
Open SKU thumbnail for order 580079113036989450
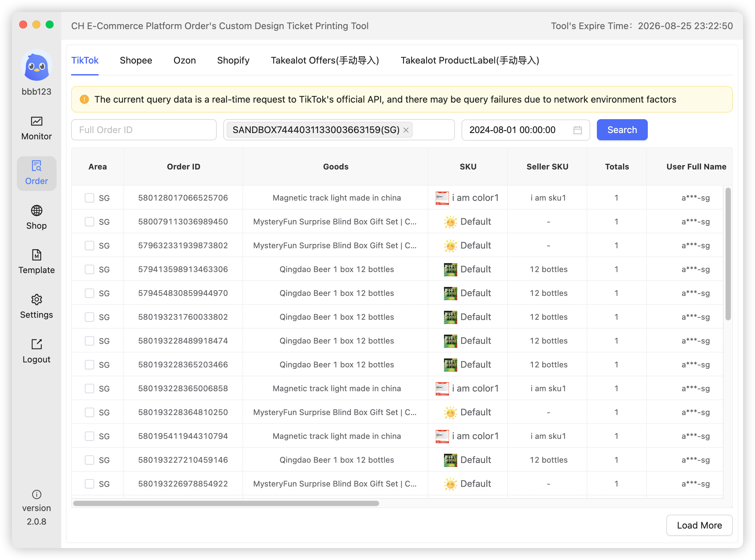click(451, 222)
